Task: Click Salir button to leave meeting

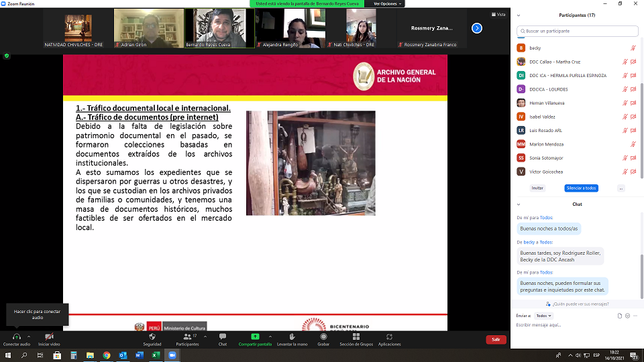Action: click(x=496, y=339)
